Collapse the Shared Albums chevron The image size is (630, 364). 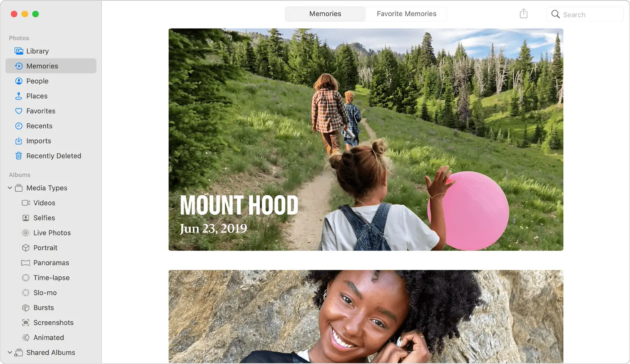click(x=10, y=353)
